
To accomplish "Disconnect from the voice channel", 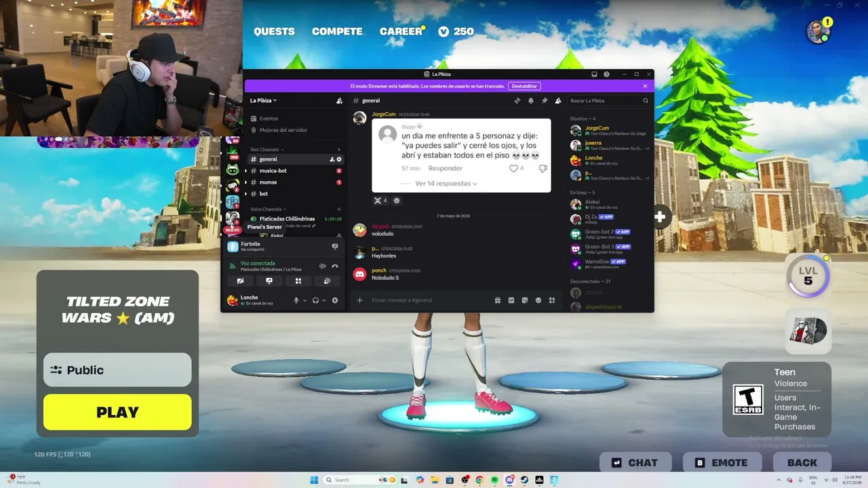I will tap(335, 266).
